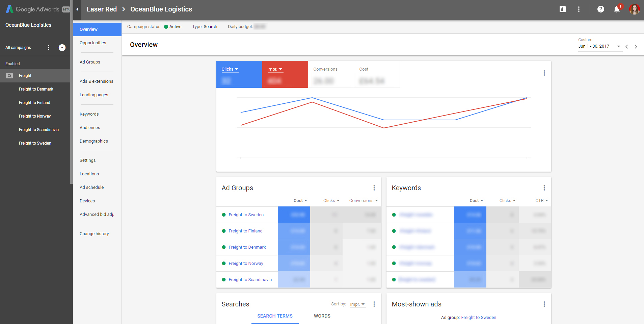Open the Ad Groups card three-dot menu
The height and width of the screenshot is (324, 644).
[374, 188]
